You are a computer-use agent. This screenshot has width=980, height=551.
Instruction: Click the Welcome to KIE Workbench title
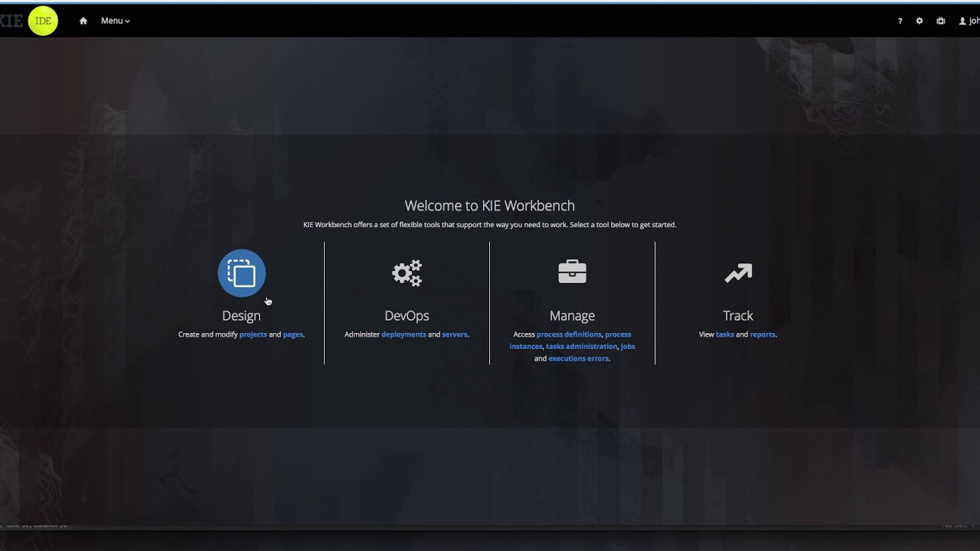click(x=490, y=205)
